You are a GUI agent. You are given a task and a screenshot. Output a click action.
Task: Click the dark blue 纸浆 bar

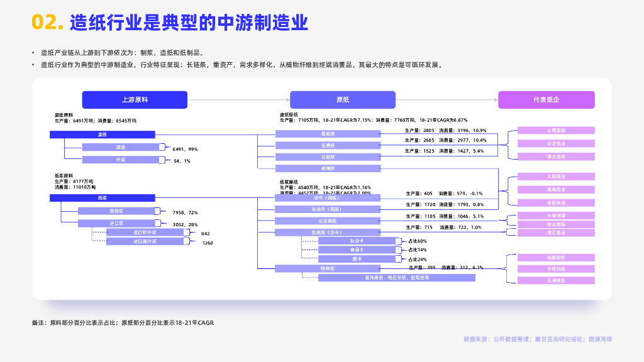point(102,198)
